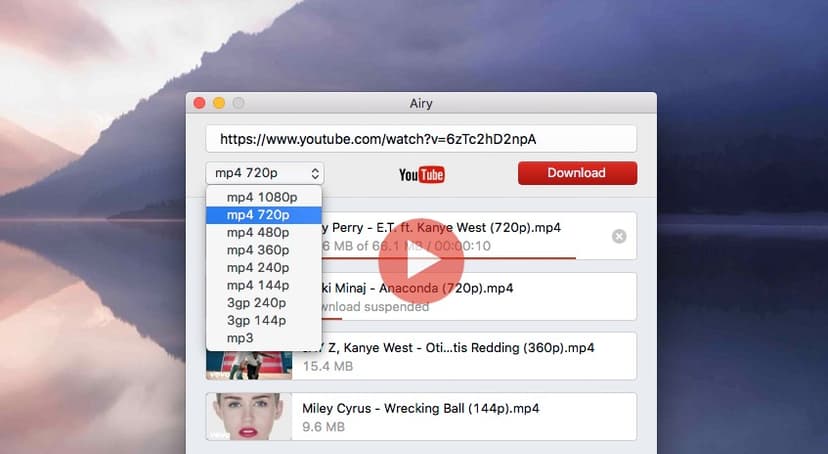Choose 3gp 144p format option
The image size is (828, 454).
(264, 320)
